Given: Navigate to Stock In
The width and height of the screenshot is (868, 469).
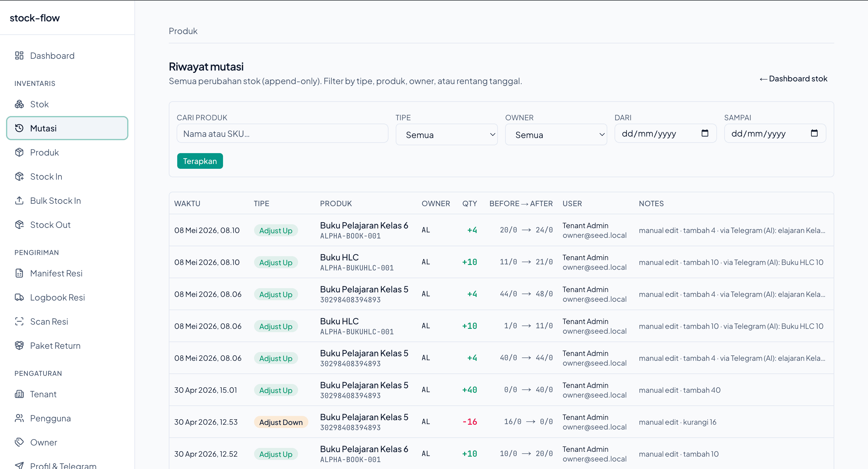Looking at the screenshot, I should coord(67,177).
